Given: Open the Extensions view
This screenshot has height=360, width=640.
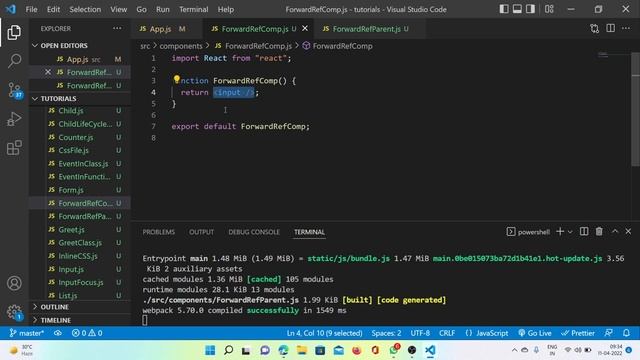Looking at the screenshot, I should tap(14, 148).
